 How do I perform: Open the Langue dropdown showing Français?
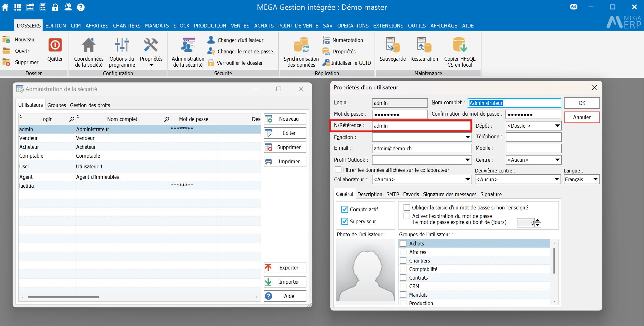point(595,179)
